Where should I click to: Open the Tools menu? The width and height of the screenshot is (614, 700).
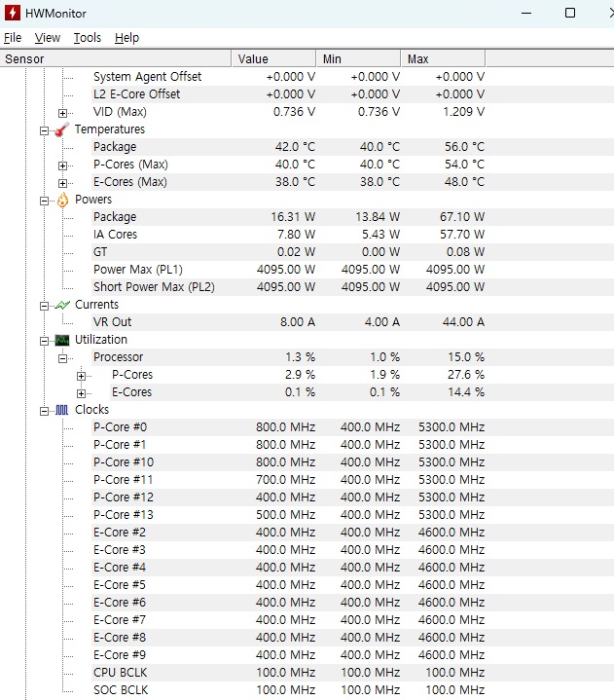click(88, 38)
